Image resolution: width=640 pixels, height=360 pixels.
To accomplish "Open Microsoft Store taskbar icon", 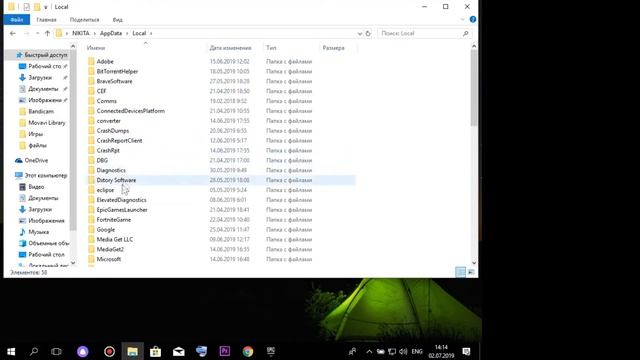I will [x=156, y=351].
